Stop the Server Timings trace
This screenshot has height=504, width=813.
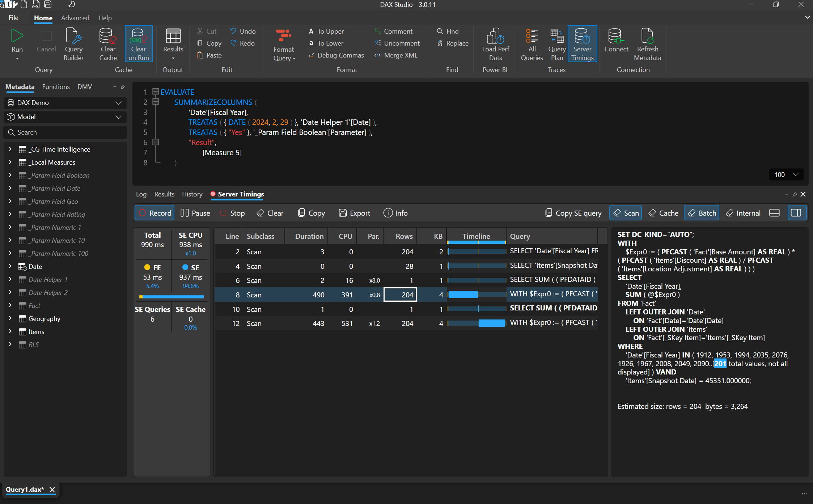(233, 213)
